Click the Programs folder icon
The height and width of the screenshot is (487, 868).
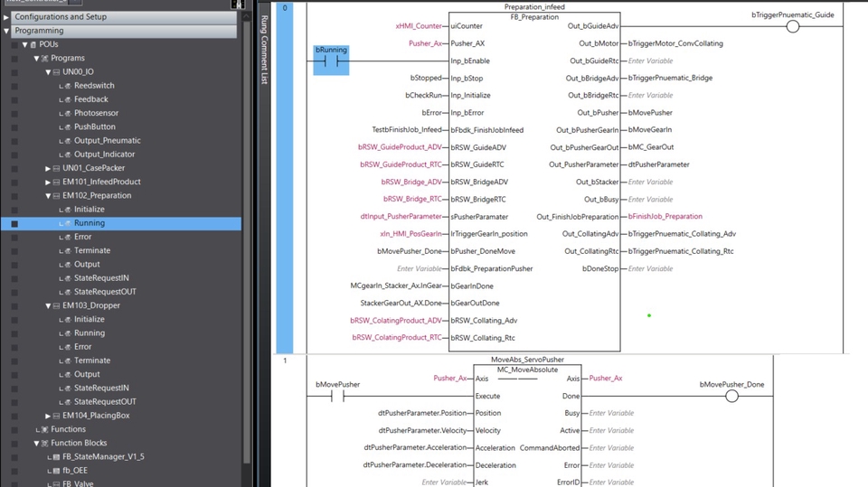(45, 58)
